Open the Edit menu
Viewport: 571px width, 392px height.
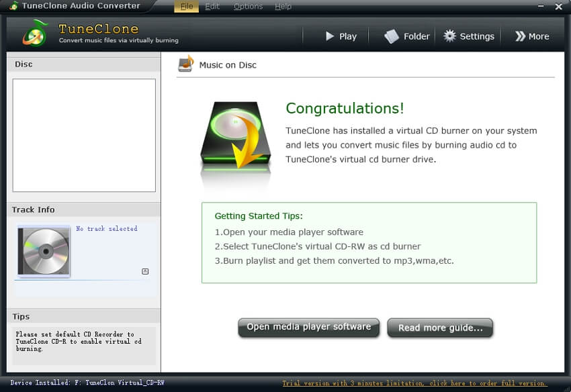(212, 7)
